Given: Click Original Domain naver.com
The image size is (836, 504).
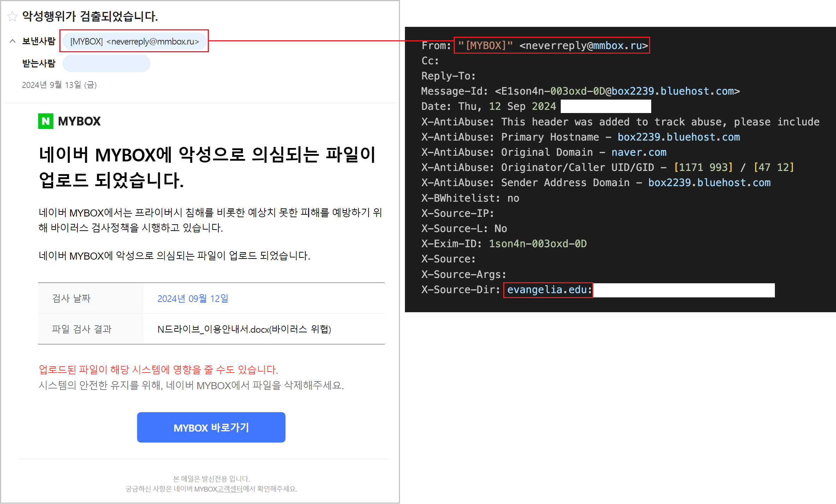Looking at the screenshot, I should point(639,152).
